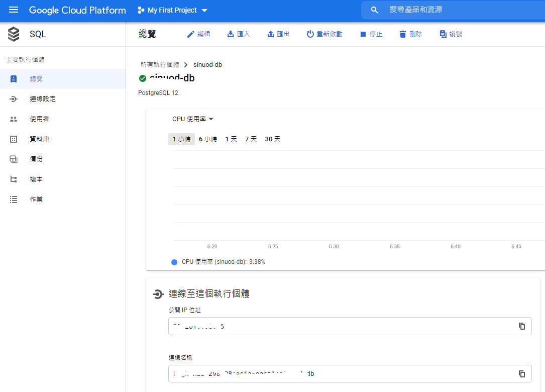Click the PostgreSQL 12 version text

click(x=158, y=93)
